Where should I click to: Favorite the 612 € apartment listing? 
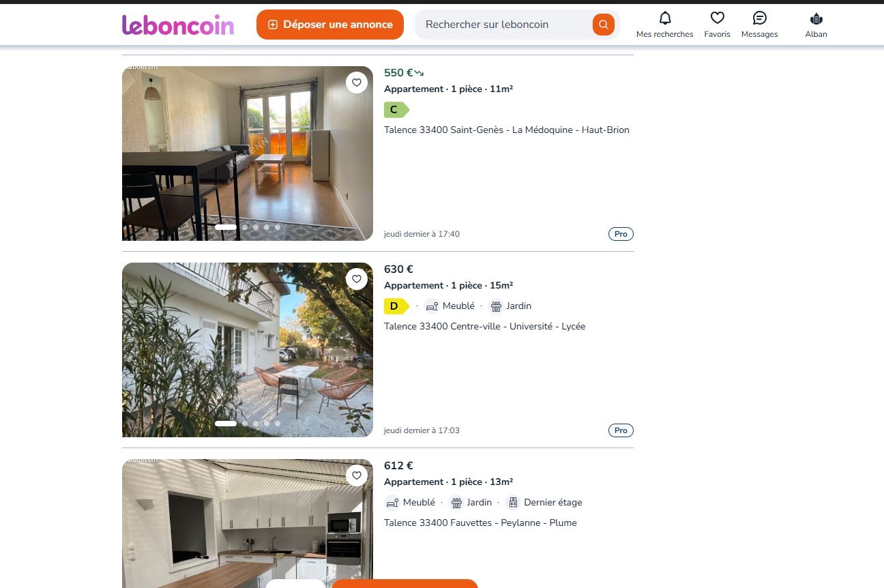[x=356, y=475]
